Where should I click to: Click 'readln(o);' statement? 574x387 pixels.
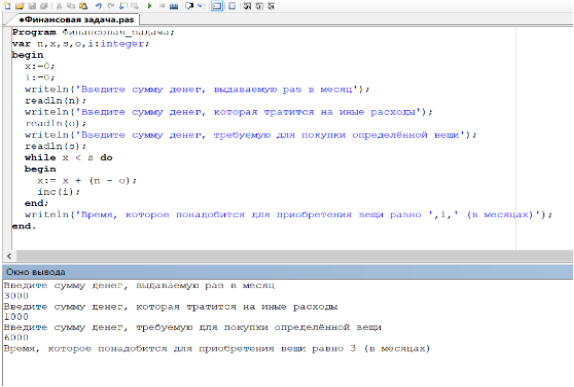(55, 123)
